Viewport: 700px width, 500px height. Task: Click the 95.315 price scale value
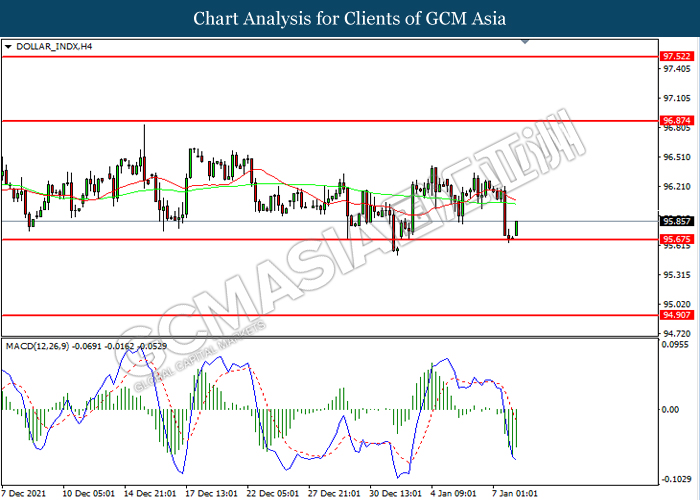coord(676,275)
